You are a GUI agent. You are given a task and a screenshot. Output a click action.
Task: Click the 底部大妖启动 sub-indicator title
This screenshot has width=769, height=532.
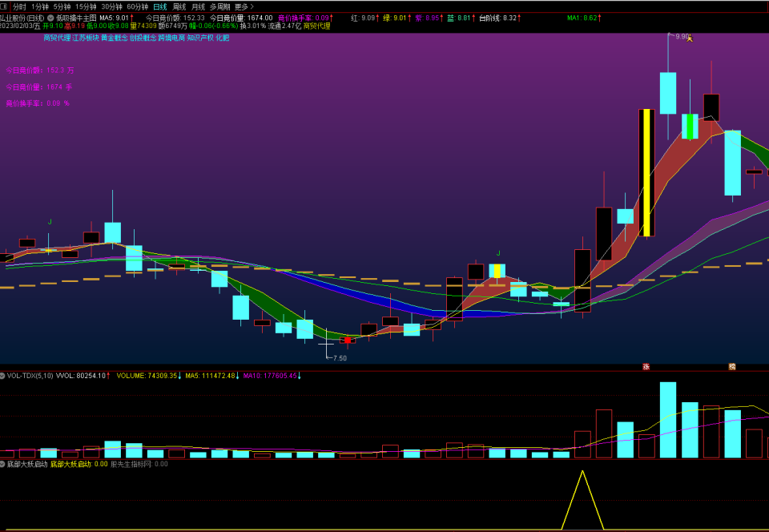[x=27, y=464]
